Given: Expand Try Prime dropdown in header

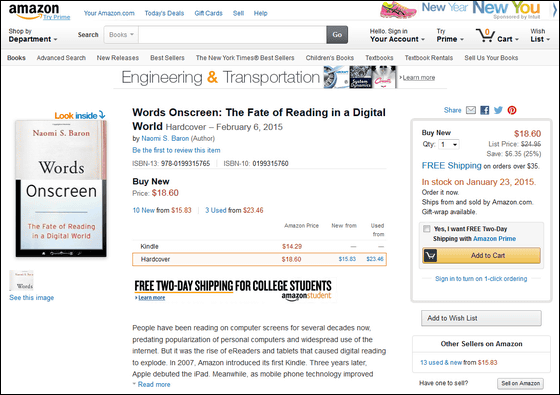Looking at the screenshot, I should click(x=450, y=35).
